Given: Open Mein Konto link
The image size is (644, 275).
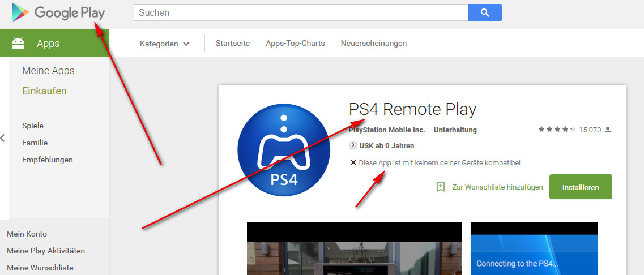Looking at the screenshot, I should point(27,234).
